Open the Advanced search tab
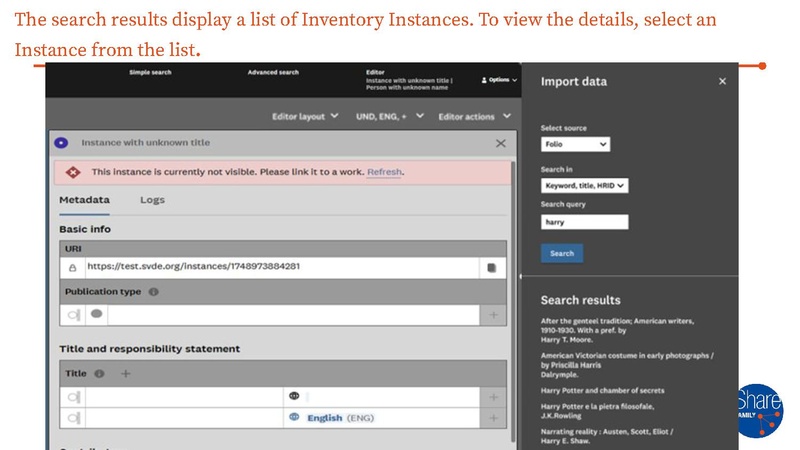The width and height of the screenshot is (800, 450). click(273, 72)
